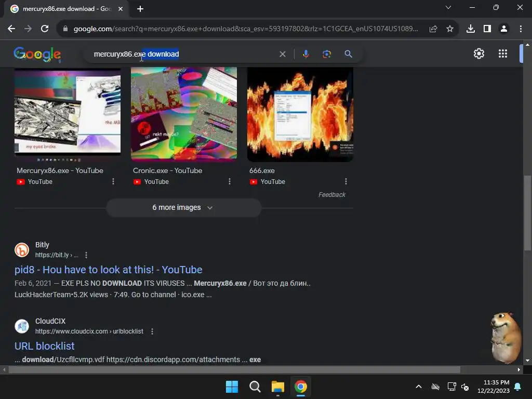Click the network tray icon

(x=451, y=387)
